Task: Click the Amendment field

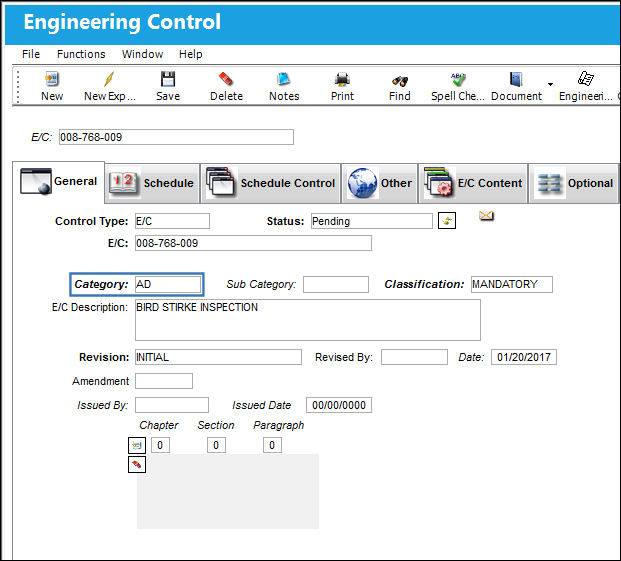Action: click(x=164, y=381)
